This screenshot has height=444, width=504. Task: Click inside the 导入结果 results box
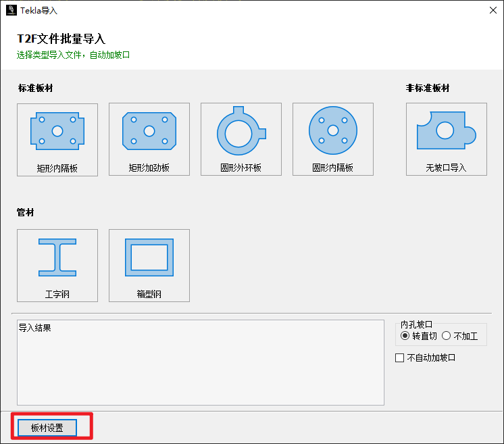pos(201,362)
